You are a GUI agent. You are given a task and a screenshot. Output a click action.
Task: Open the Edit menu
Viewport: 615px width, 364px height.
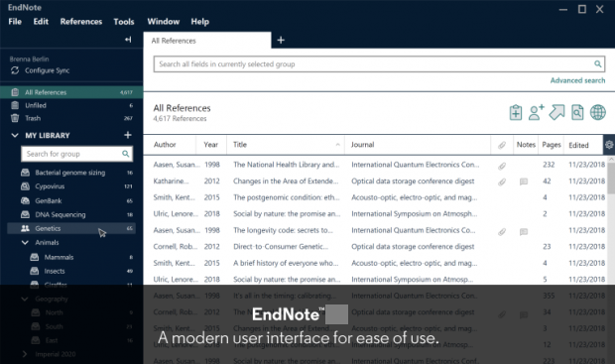[41, 22]
